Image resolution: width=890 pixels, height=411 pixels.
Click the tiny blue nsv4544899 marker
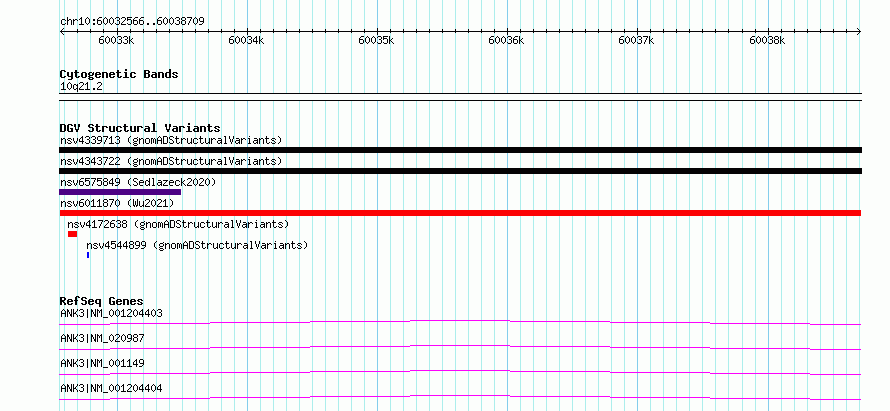click(88, 255)
